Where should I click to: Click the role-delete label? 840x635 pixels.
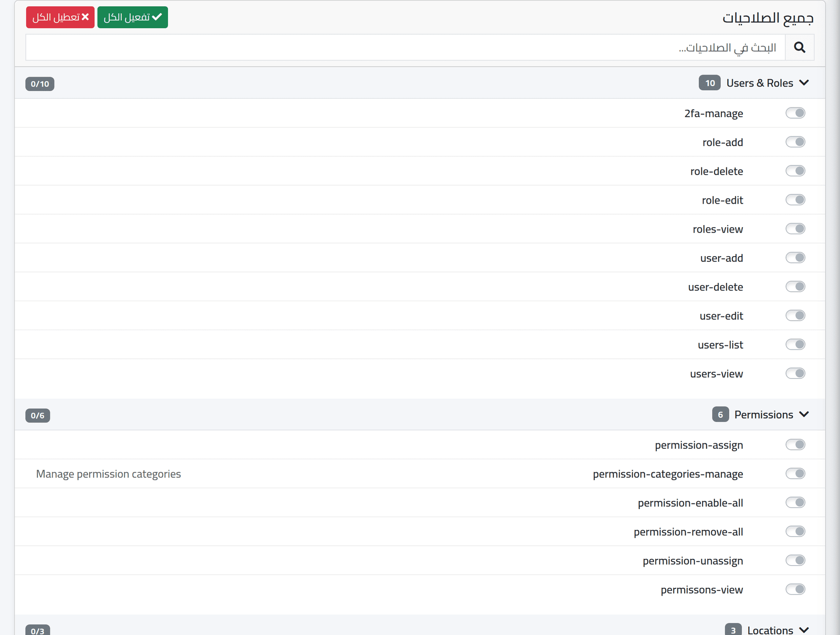click(x=717, y=171)
